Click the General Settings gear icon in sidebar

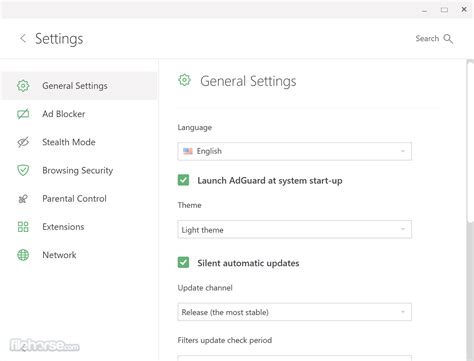(23, 86)
